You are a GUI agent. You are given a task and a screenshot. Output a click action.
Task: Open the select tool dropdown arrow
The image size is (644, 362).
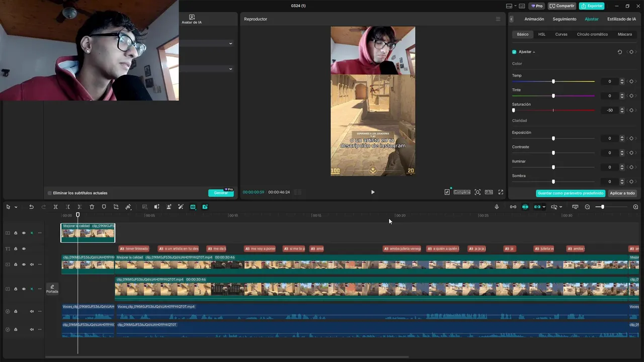pos(16,207)
